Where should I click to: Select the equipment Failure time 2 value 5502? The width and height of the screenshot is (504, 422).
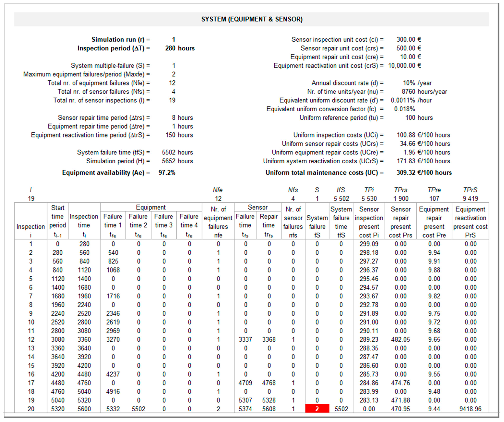pos(138,409)
